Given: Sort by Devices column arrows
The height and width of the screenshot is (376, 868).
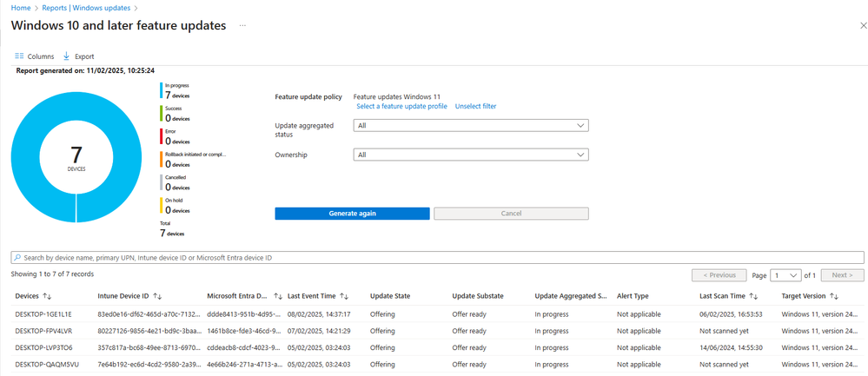Looking at the screenshot, I should pos(47,296).
